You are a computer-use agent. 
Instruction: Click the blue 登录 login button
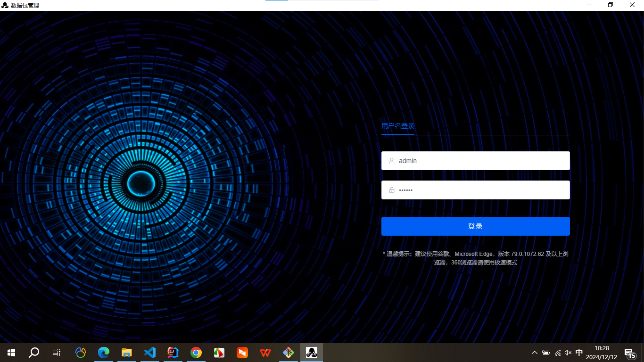476,226
